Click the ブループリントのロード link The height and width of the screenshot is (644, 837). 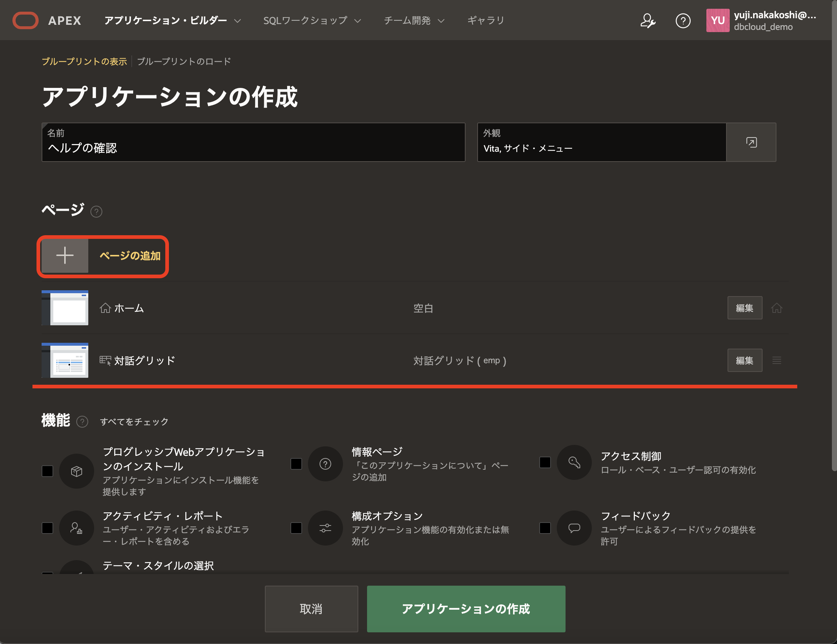[184, 62]
